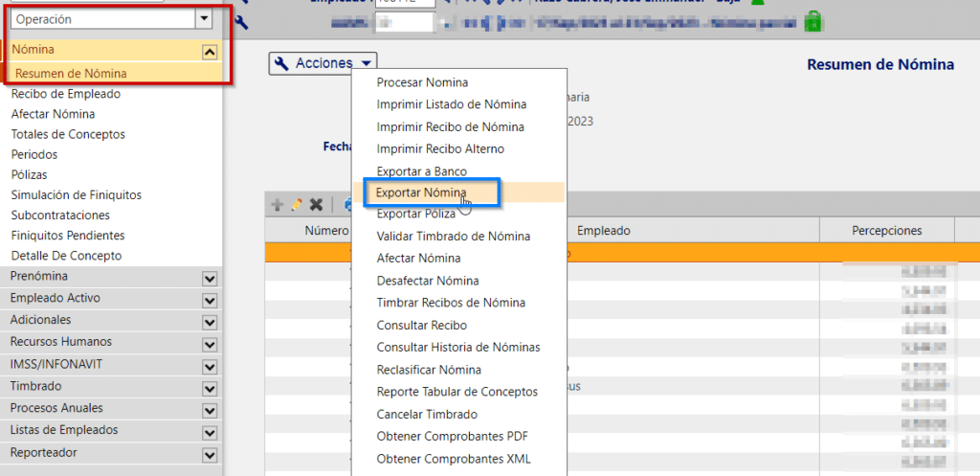The width and height of the screenshot is (980, 476).
Task: Expand the IMSS/INFONAVIT section
Action: [210, 365]
